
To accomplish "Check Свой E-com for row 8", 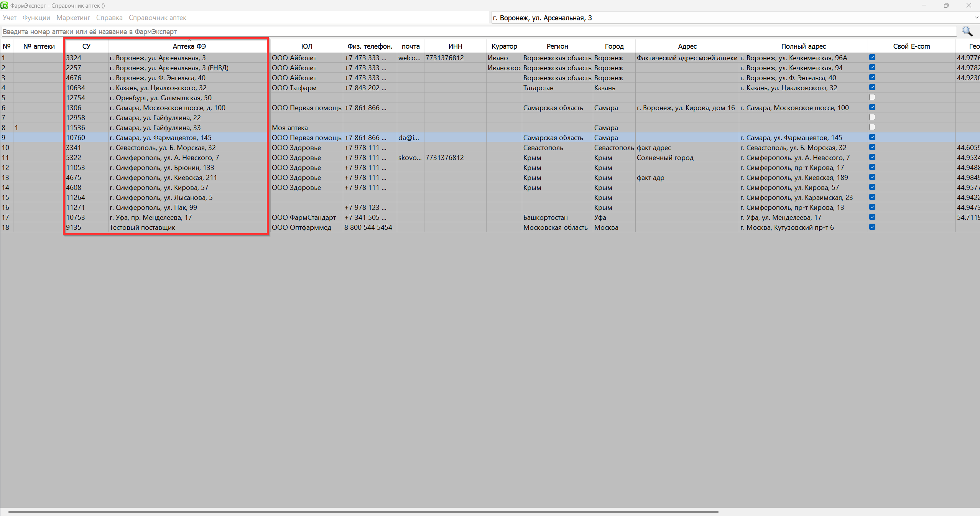I will coord(872,127).
